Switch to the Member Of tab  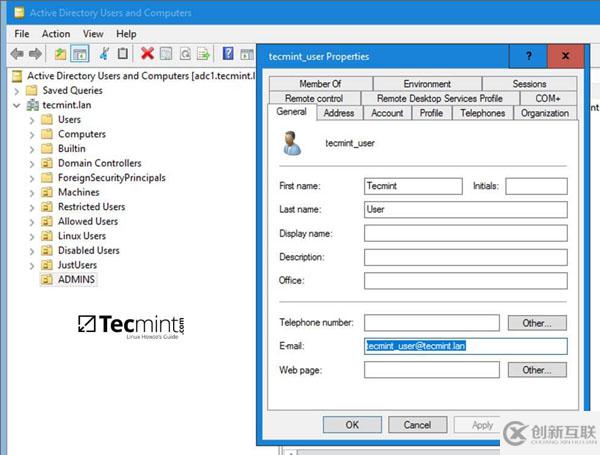(320, 84)
